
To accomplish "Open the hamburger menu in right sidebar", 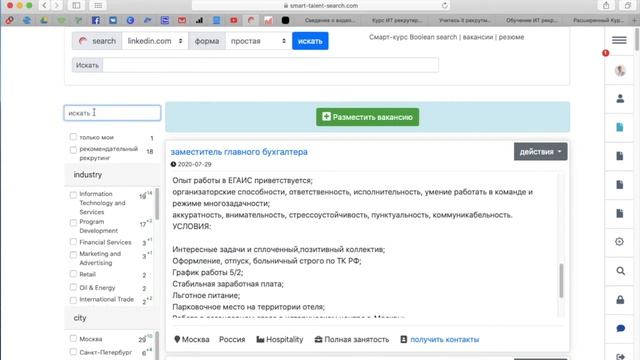I will tap(619, 40).
